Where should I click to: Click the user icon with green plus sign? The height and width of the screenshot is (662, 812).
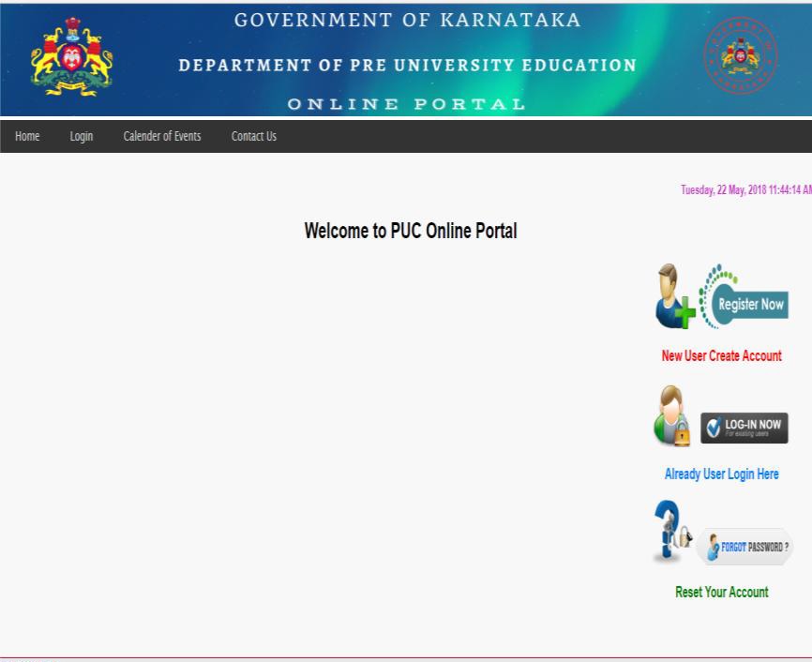point(674,298)
